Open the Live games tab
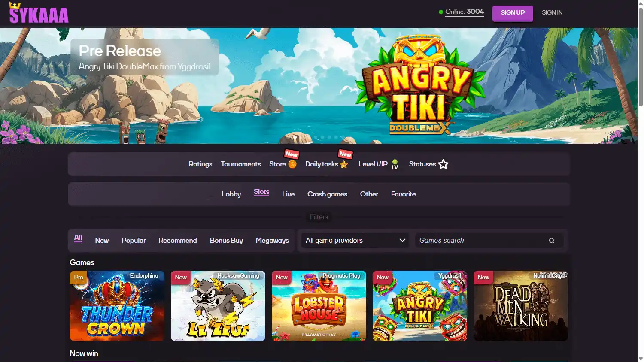The height and width of the screenshot is (362, 644). 288,194
